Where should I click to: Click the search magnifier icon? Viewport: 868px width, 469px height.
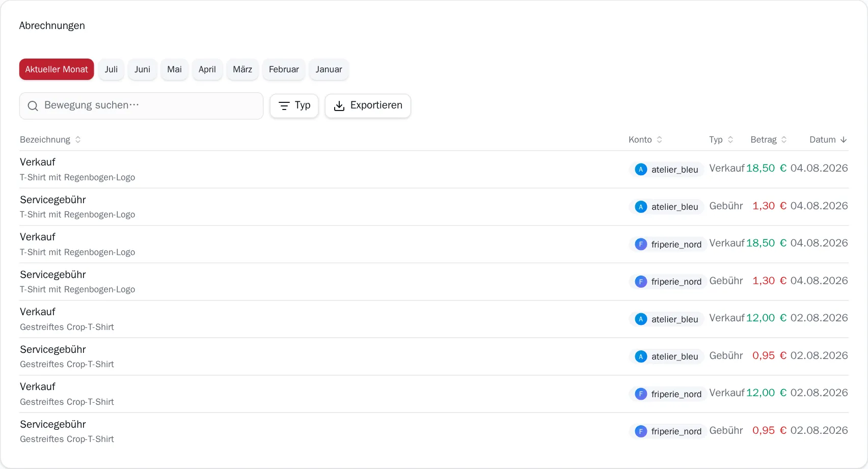click(33, 106)
